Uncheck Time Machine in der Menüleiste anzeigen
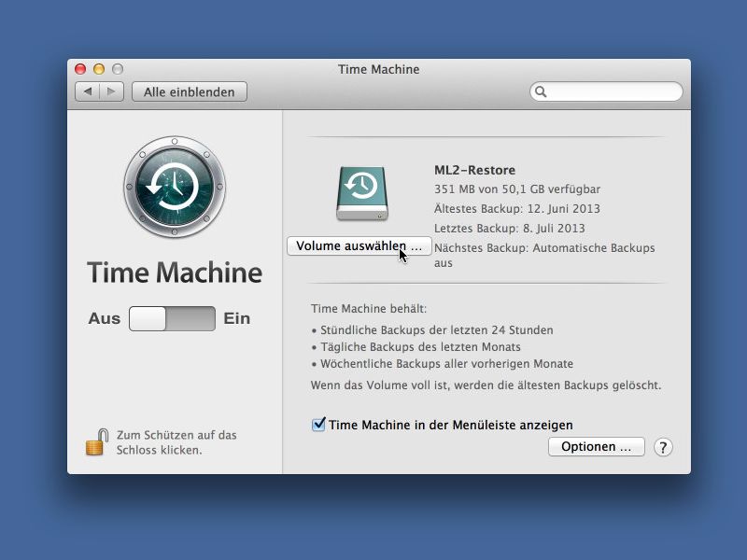 click(318, 425)
